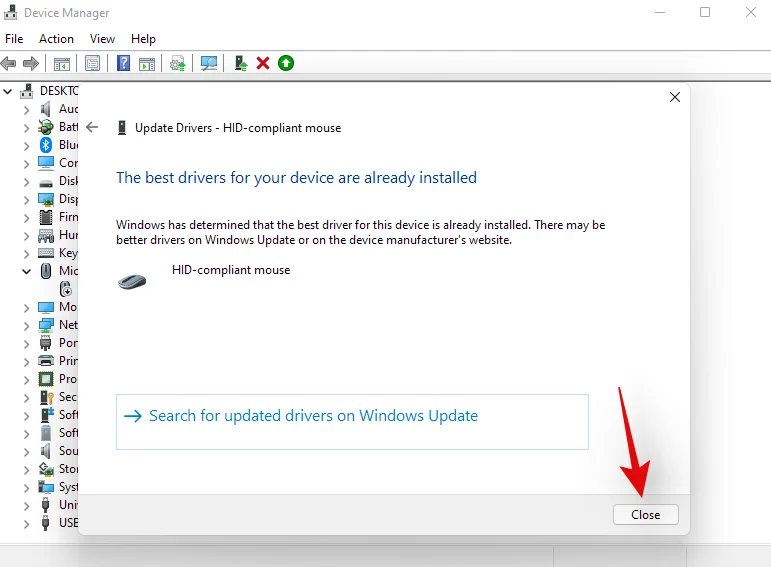Click the Close button in the dialog
Screen dimensions: 771x567
point(646,515)
